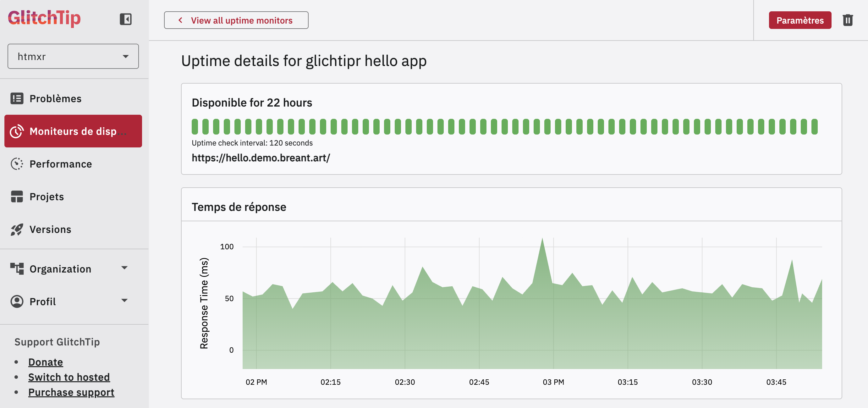Click the Organization hierarchy icon
Image resolution: width=868 pixels, height=408 pixels.
(17, 268)
